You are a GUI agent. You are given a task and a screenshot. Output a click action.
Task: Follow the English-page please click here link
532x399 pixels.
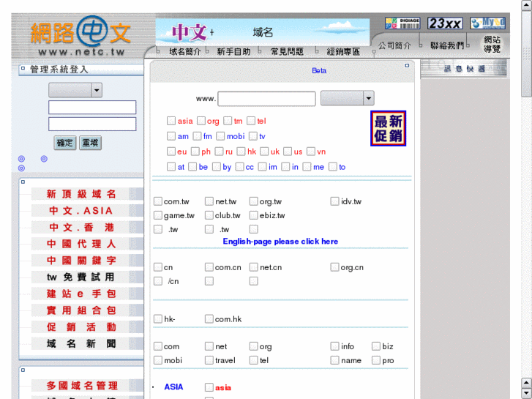point(280,242)
